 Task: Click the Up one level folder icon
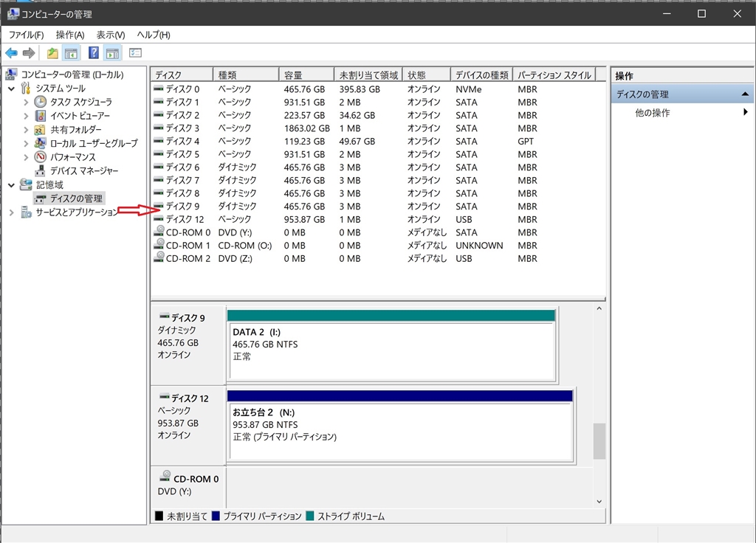pos(52,53)
